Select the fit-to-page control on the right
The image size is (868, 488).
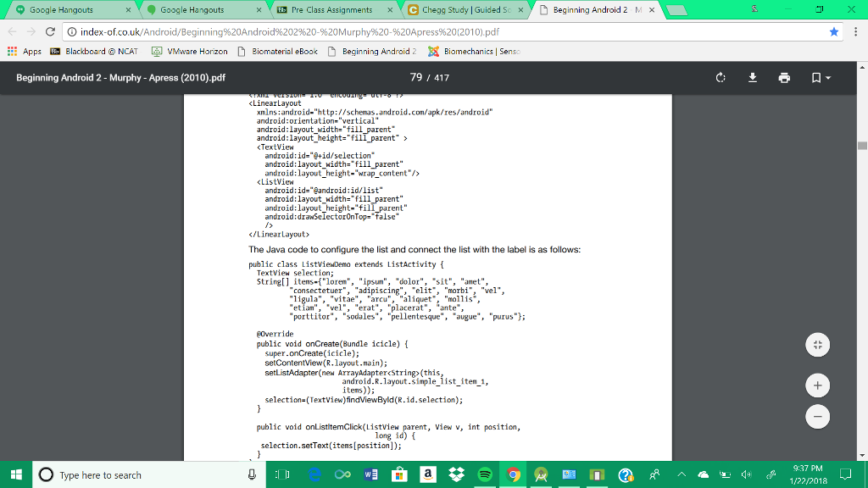click(x=817, y=345)
